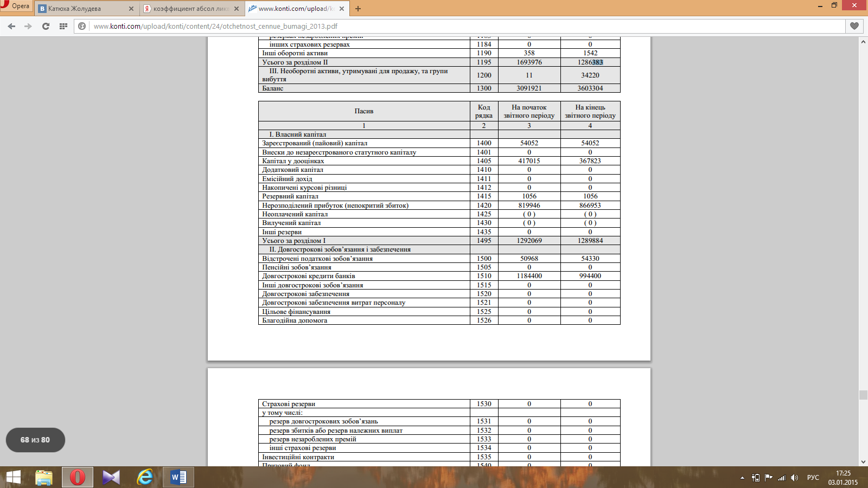Screen dimensions: 868x488
Task: Select the value 1292069
Action: [529, 241]
